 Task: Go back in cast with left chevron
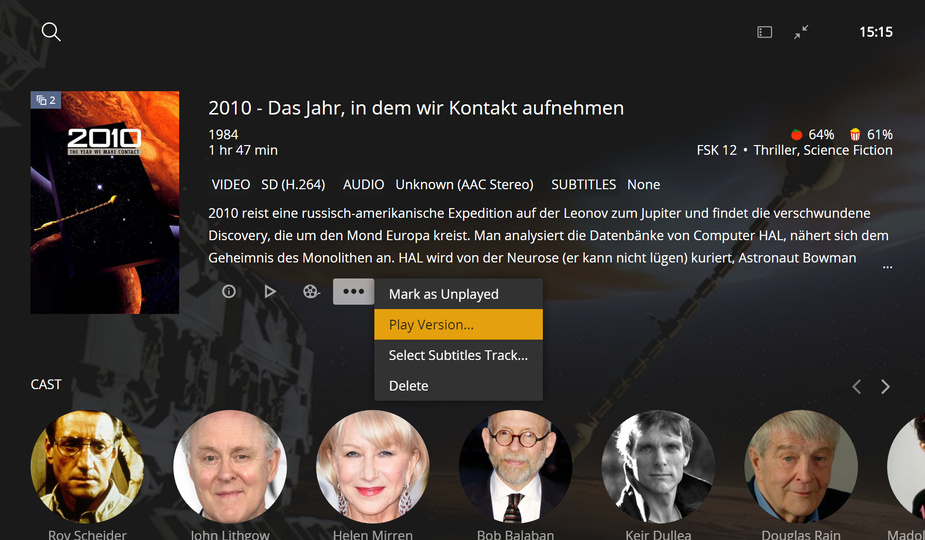[x=857, y=387]
